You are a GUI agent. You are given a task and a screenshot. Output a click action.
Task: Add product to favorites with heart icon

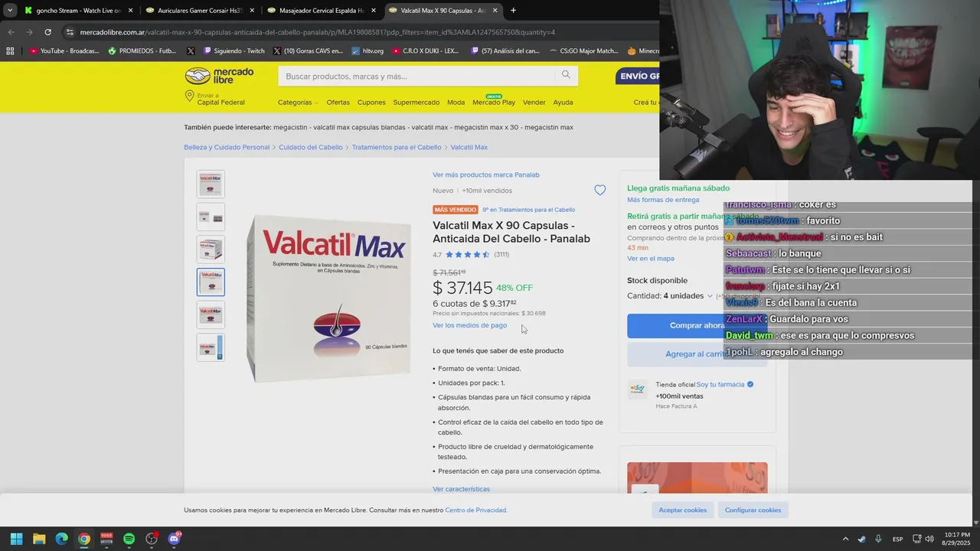pos(600,190)
